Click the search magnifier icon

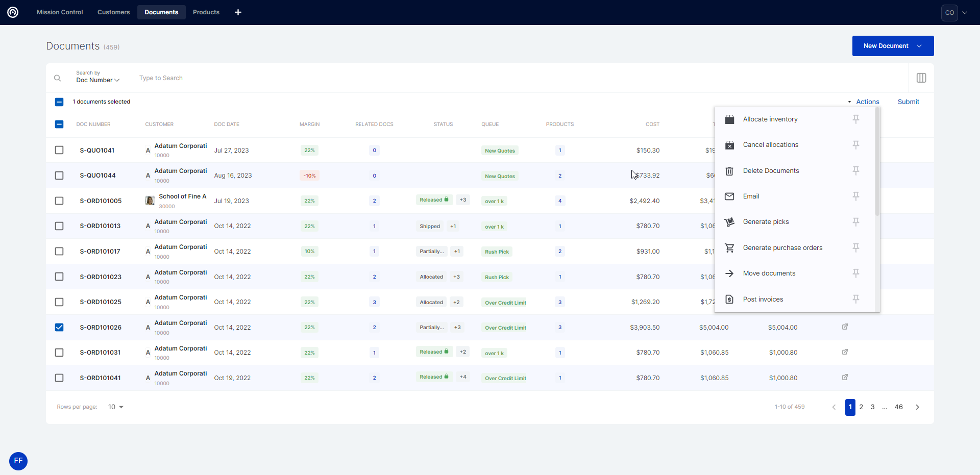click(58, 78)
